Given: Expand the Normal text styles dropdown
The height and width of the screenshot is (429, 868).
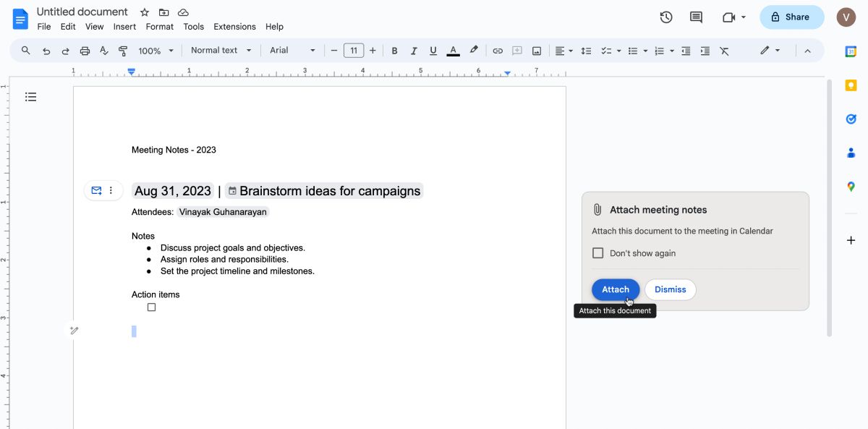Looking at the screenshot, I should tap(219, 51).
